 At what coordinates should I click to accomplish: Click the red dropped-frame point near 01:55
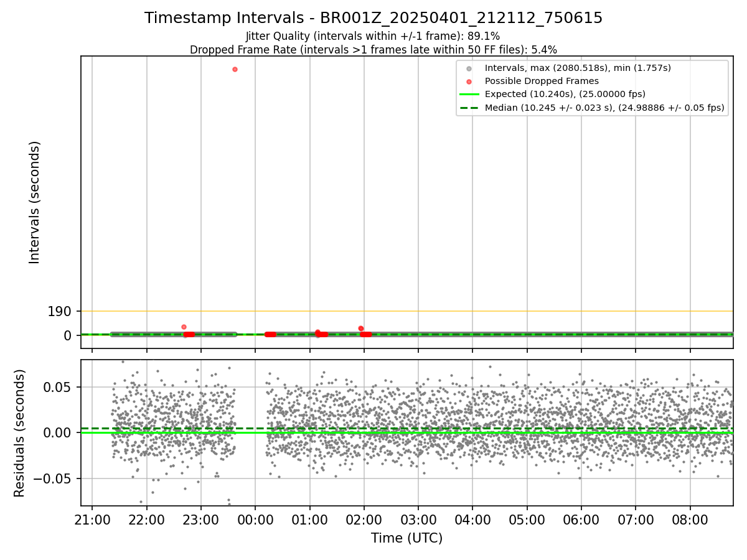tap(360, 329)
